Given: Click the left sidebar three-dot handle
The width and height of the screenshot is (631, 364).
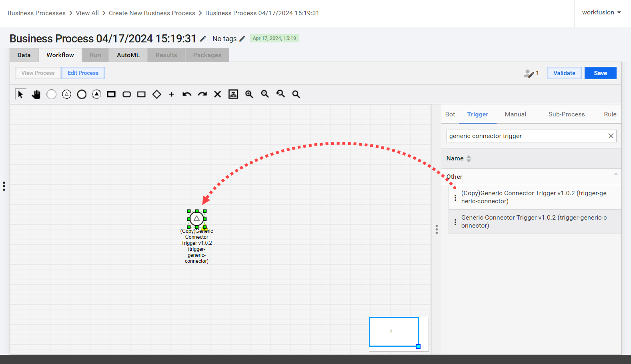Looking at the screenshot, I should click(x=4, y=186).
